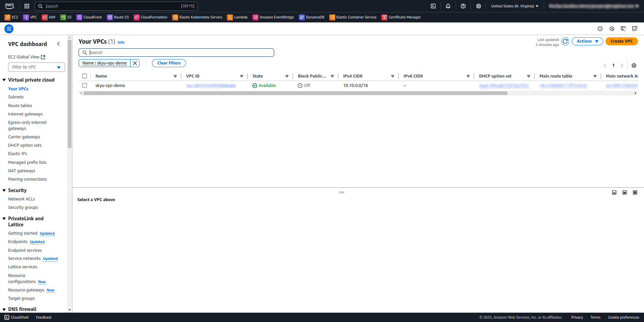Open the notifications bell
The width and height of the screenshot is (644, 322).
[448, 6]
